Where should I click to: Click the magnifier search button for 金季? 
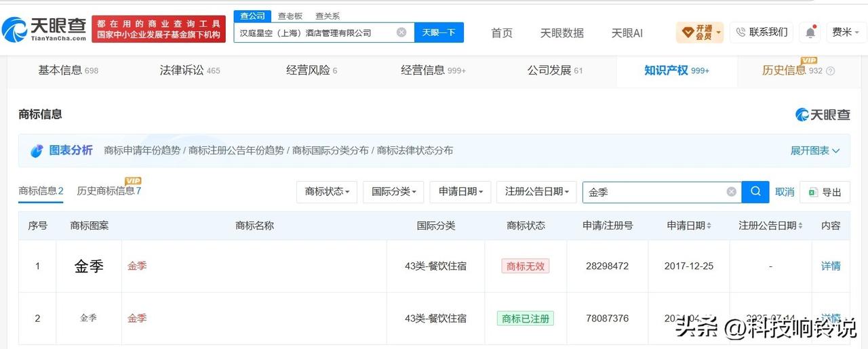pos(755,192)
